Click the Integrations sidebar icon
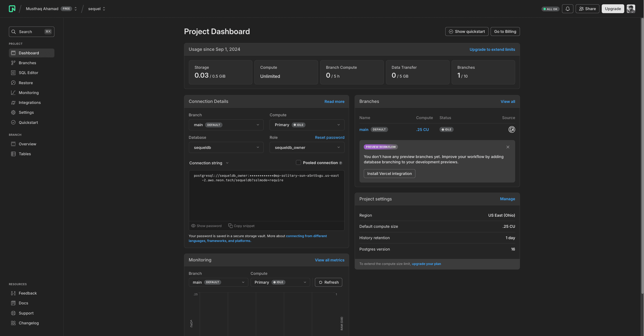Screen dimensions: 644x336 pyautogui.click(x=13, y=102)
